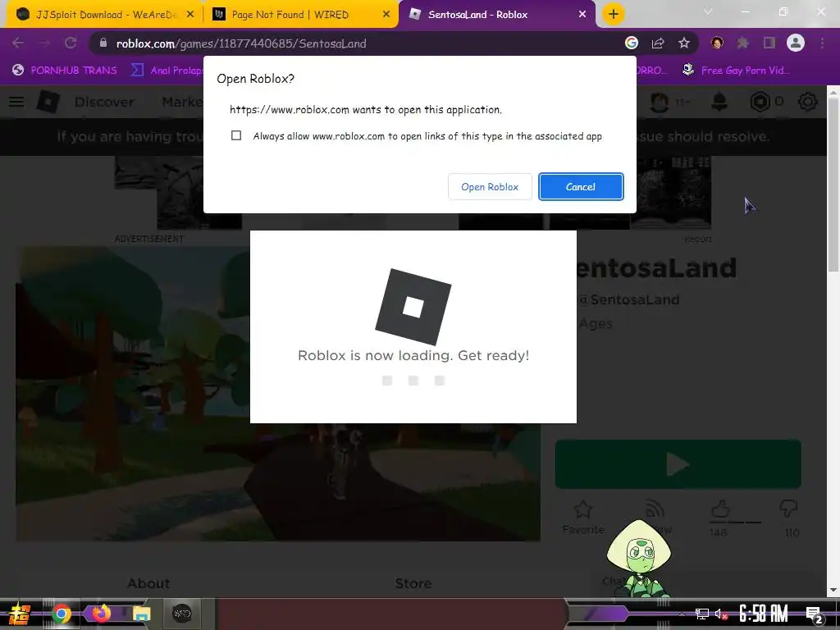This screenshot has height=630, width=840.
Task: Click the Report link under the advertisement
Action: pos(698,239)
